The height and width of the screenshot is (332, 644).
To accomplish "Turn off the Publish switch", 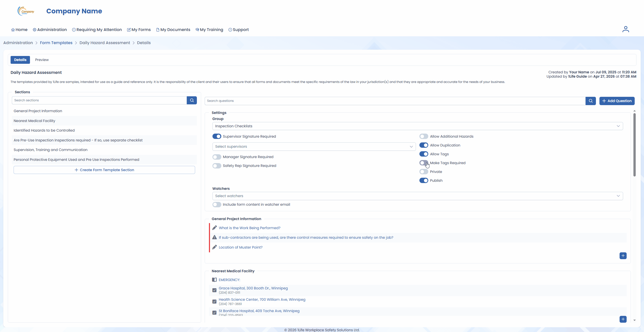I will [424, 180].
